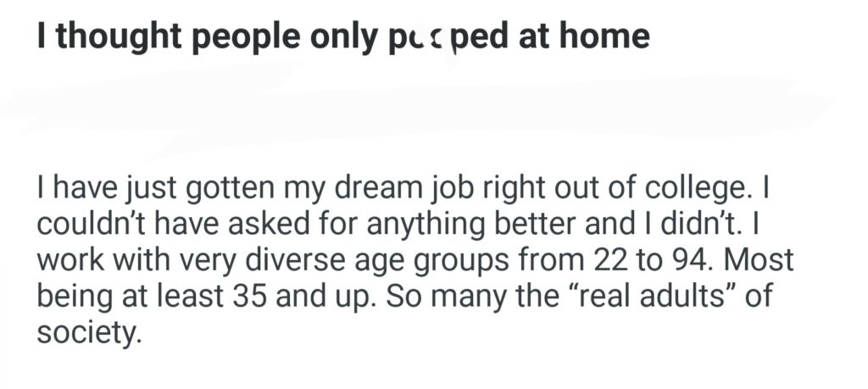Viewport: 868px width, 389px height.
Task: Click the post title "I thought people only"
Action: coord(202,38)
